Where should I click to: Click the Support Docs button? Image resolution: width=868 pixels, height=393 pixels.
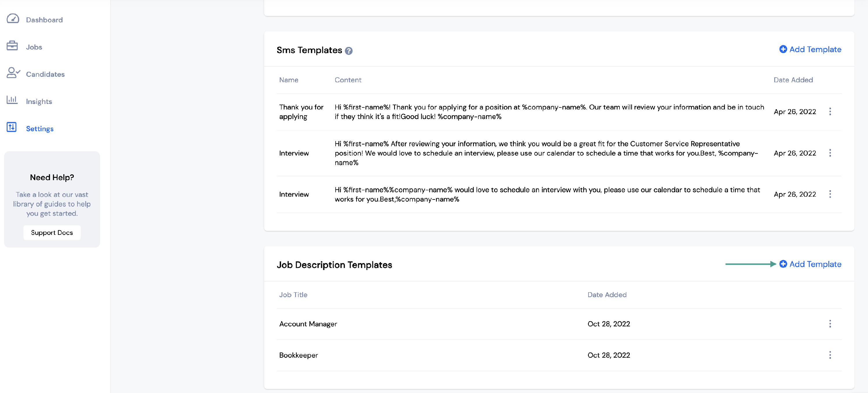(x=52, y=233)
